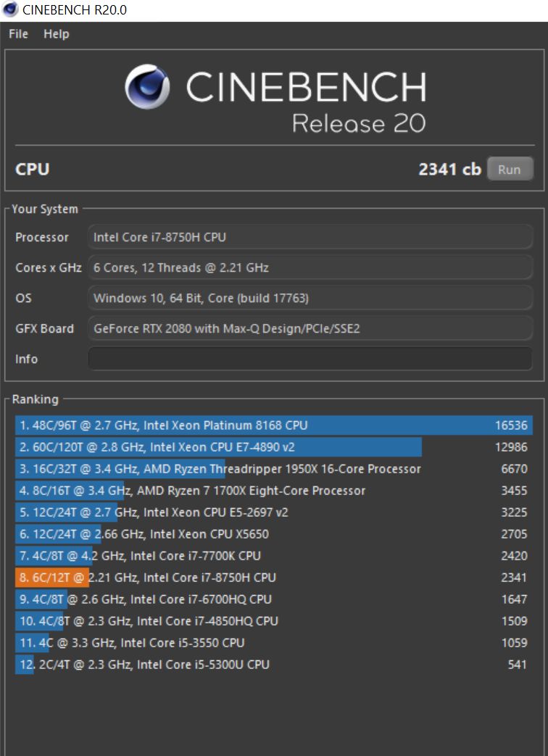Click the Processor field showing i7-8750H
Viewport: 548px width, 756px height.
(310, 237)
